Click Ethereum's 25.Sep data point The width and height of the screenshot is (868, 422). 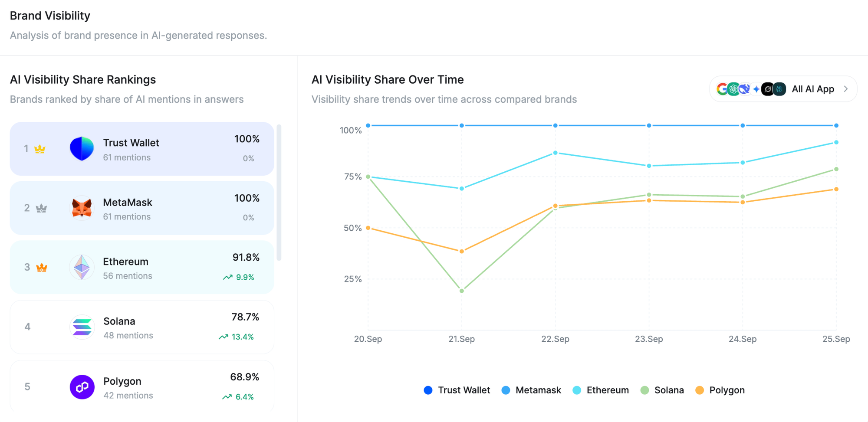(836, 142)
